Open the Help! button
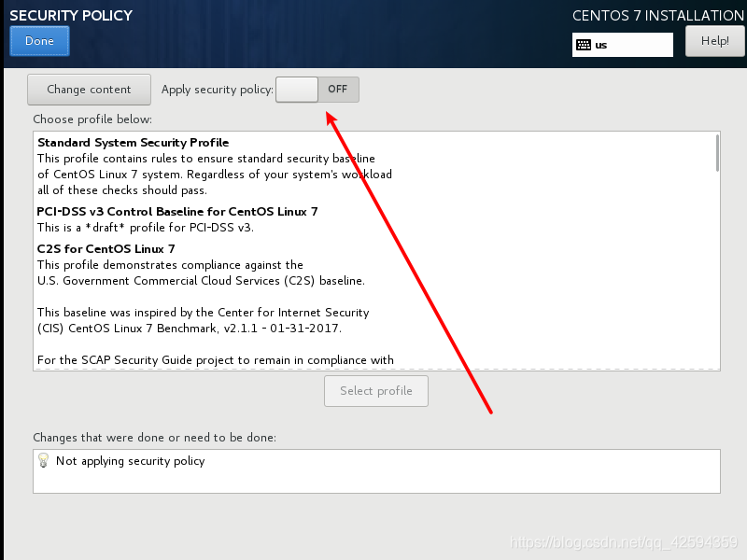The image size is (747, 560). tap(714, 41)
